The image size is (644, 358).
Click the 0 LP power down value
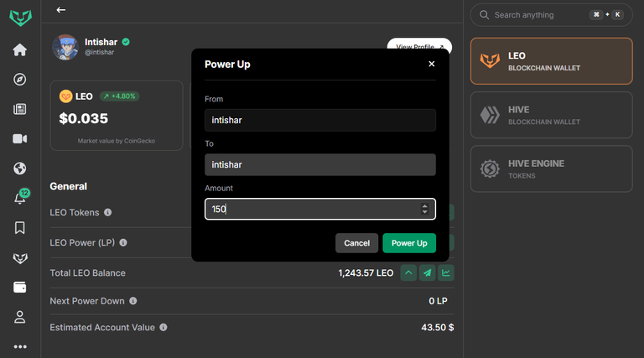point(438,301)
